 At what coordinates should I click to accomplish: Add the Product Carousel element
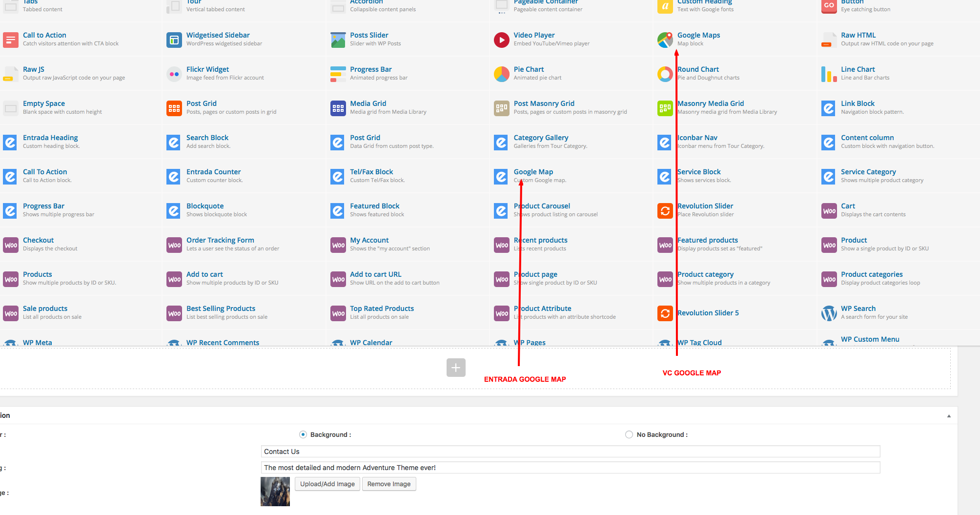click(571, 210)
